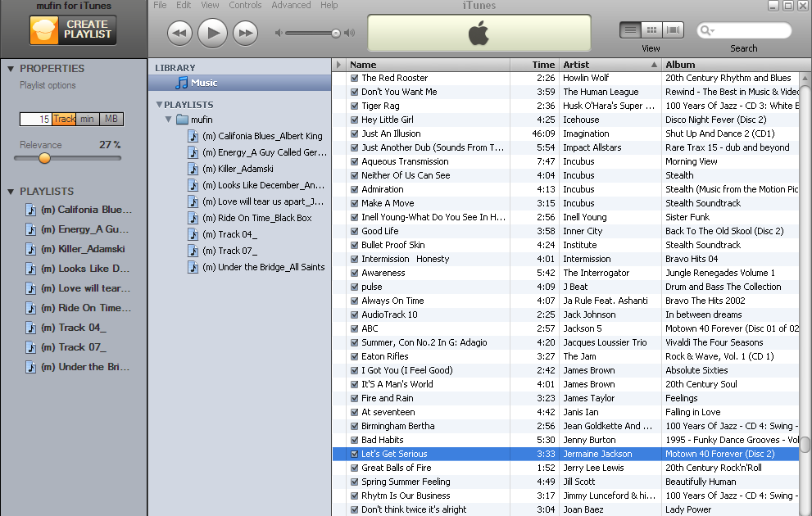This screenshot has width=812, height=516.
Task: Start playback with the Play button
Action: pyautogui.click(x=213, y=33)
